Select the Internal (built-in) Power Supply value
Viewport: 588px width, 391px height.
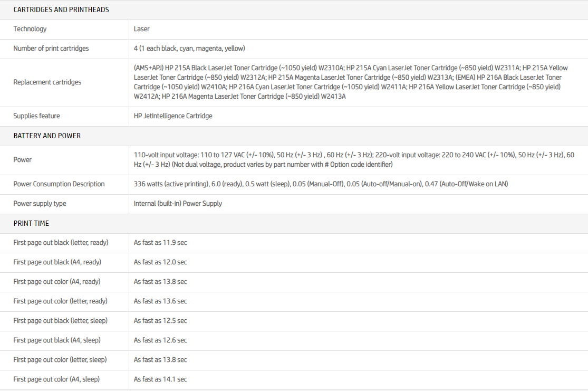tap(178, 204)
